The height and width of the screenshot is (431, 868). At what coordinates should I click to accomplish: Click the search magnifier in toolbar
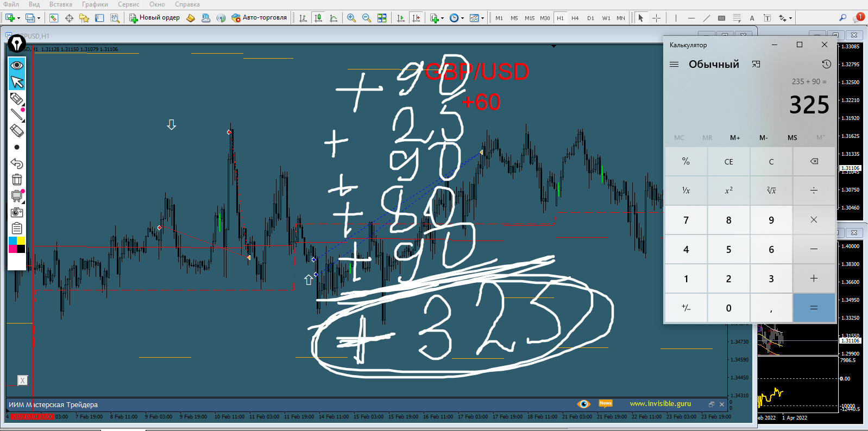(842, 18)
